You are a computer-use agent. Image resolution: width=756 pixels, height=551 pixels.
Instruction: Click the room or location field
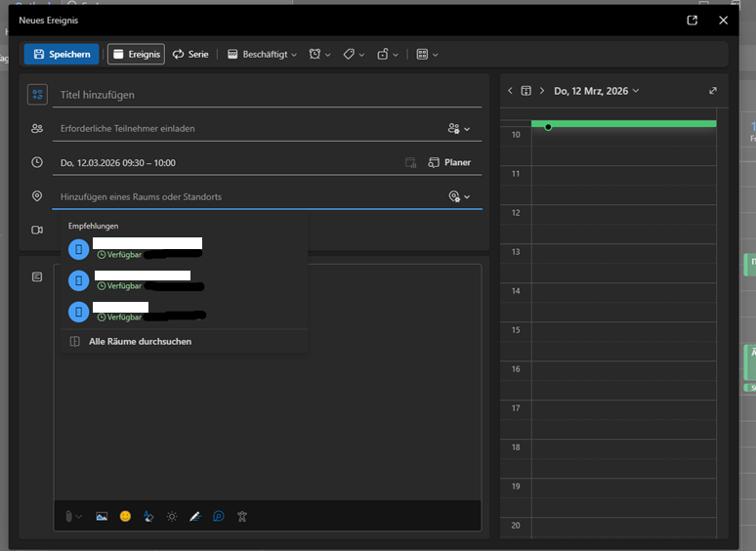click(248, 196)
